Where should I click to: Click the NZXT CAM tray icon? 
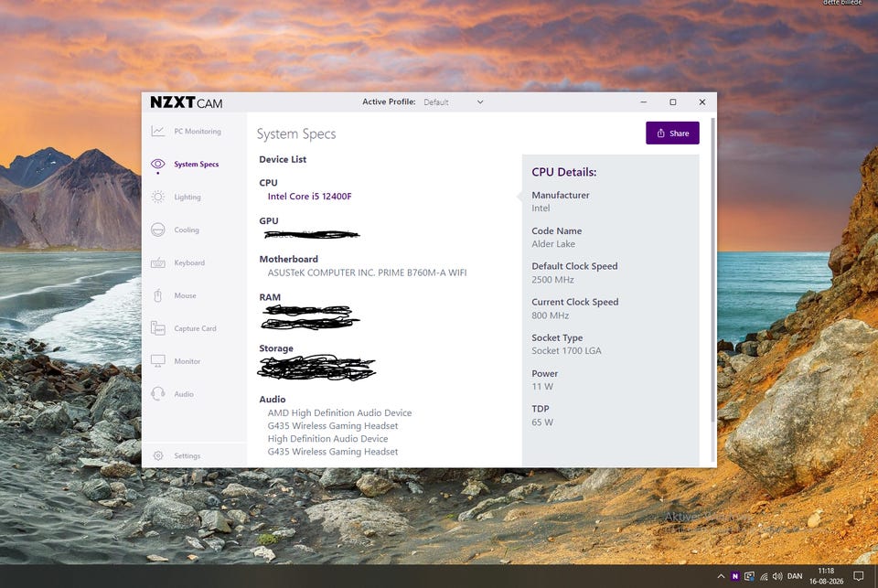click(x=735, y=576)
